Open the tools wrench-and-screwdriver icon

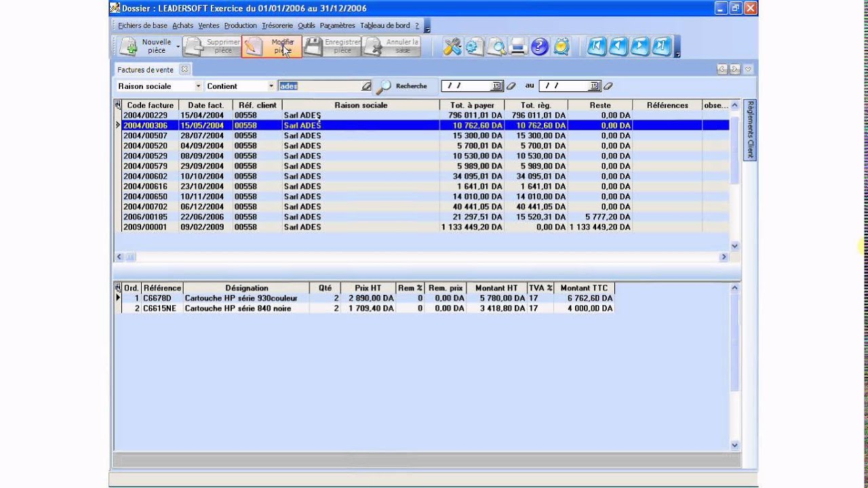coord(452,46)
